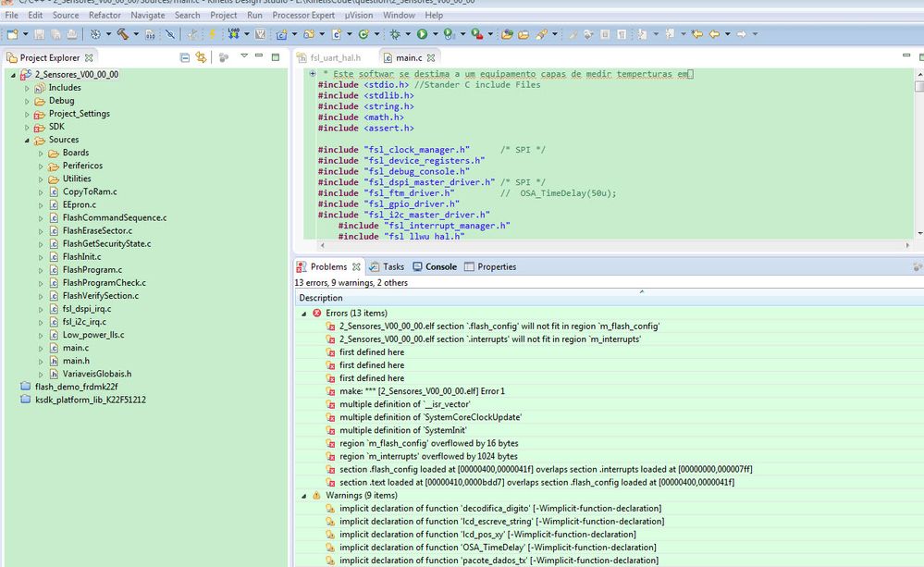Screen dimensions: 924x567
Task: Open the dropdown beside the Build hammer
Action: (136, 34)
